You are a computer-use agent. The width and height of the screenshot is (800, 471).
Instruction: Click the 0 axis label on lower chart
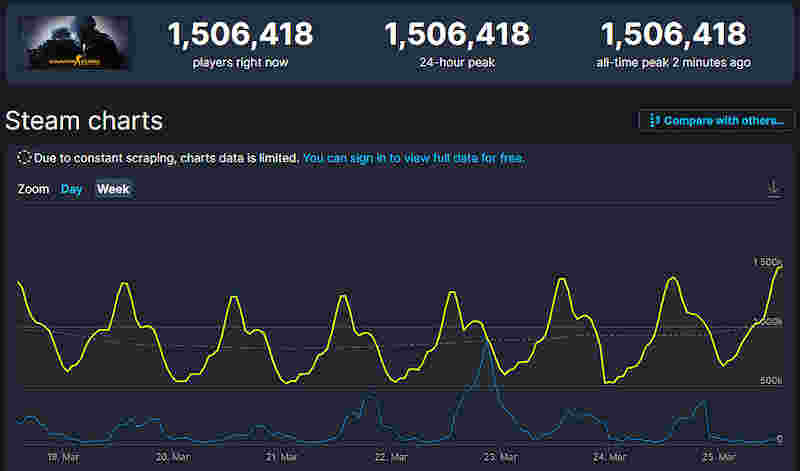[x=780, y=439]
